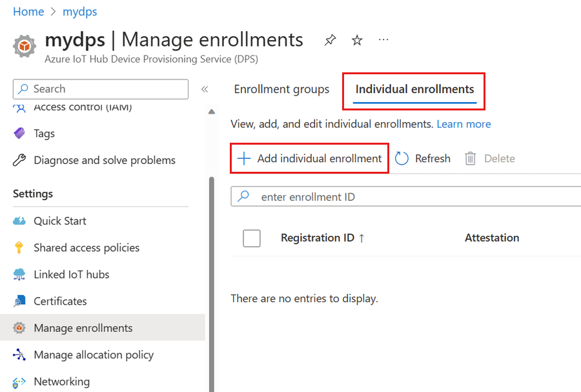Click the mydps DPS resource icon
This screenshot has height=392, width=581.
click(x=25, y=46)
